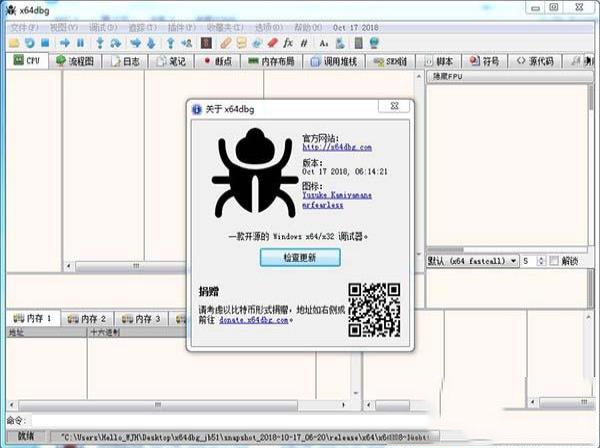Click the Open file toolbar icon
The width and height of the screenshot is (600, 448).
[14, 43]
